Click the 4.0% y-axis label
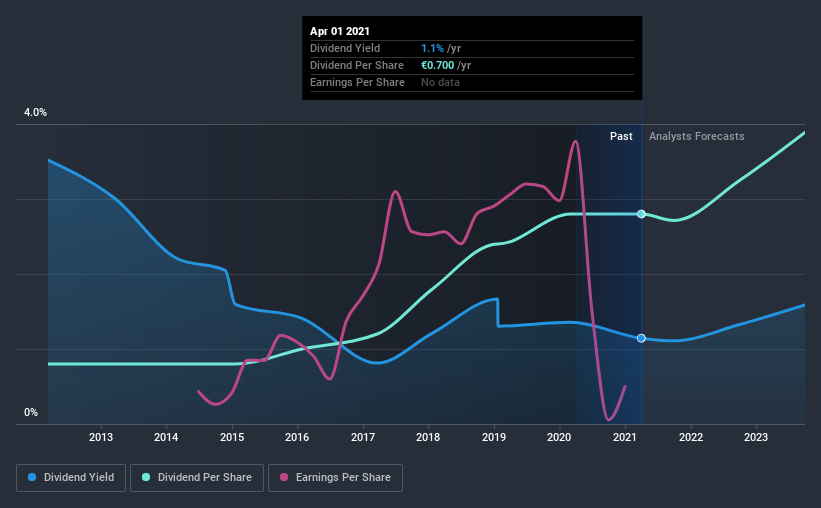821x508 pixels. [x=35, y=113]
